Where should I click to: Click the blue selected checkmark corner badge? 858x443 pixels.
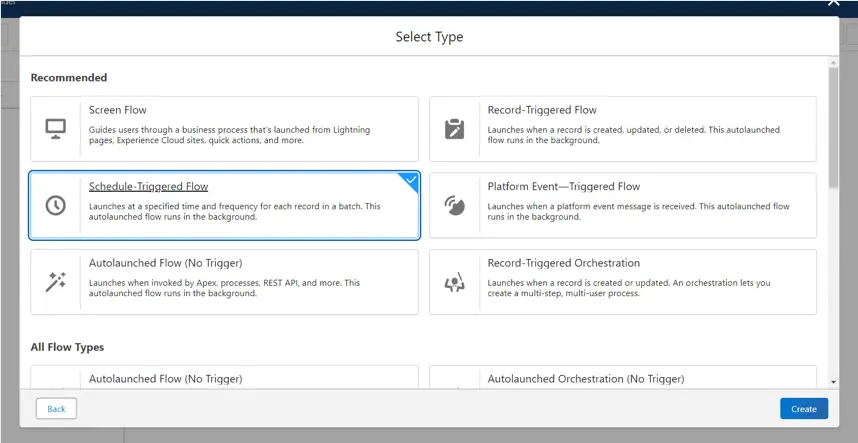(x=411, y=180)
